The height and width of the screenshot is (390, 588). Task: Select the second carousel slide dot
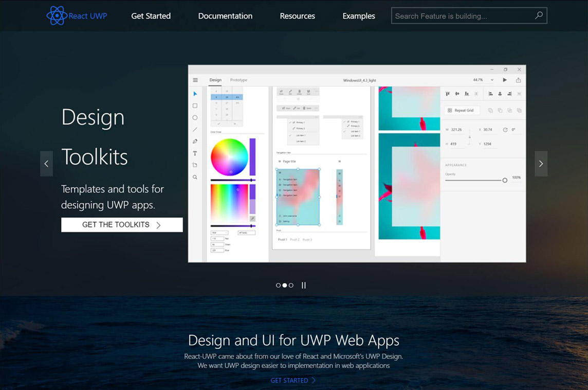285,285
